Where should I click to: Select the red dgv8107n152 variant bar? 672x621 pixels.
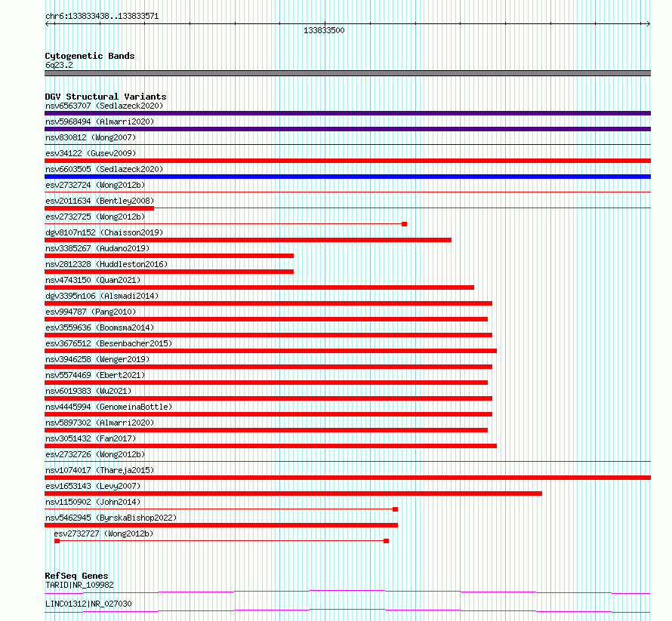248,240
